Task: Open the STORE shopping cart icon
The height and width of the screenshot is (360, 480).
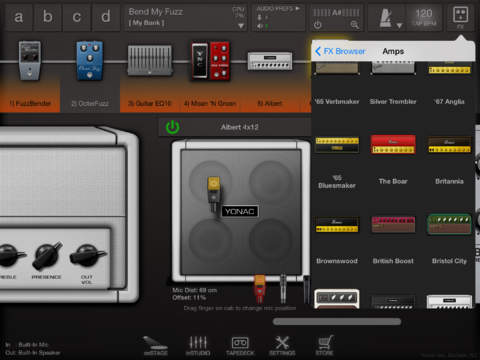Action: pyautogui.click(x=325, y=346)
